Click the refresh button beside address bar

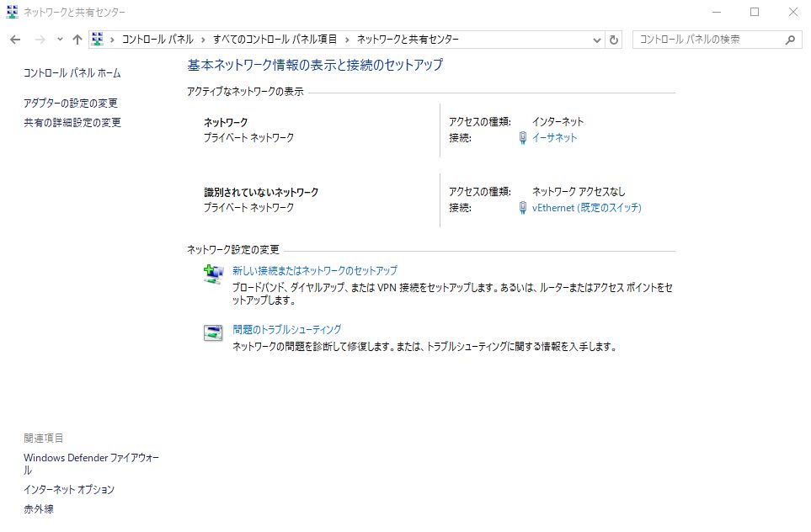(614, 40)
